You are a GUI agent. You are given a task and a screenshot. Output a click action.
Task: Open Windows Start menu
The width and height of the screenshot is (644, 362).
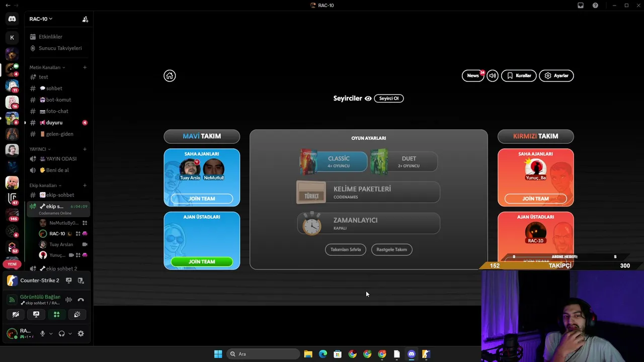218,354
